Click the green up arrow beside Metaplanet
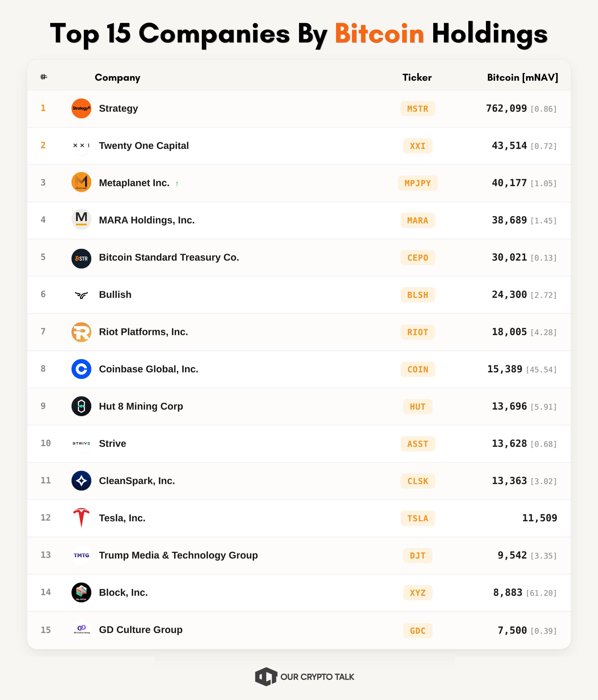598x700 pixels. [x=177, y=184]
